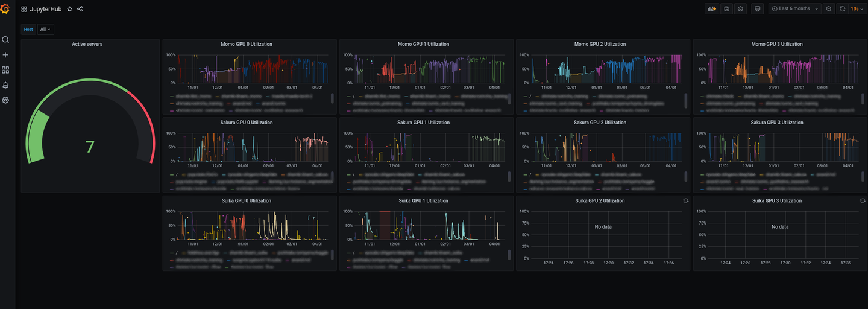The image size is (868, 309).
Task: Click the Sakura GPU 1 Utilization title
Action: coord(423,123)
